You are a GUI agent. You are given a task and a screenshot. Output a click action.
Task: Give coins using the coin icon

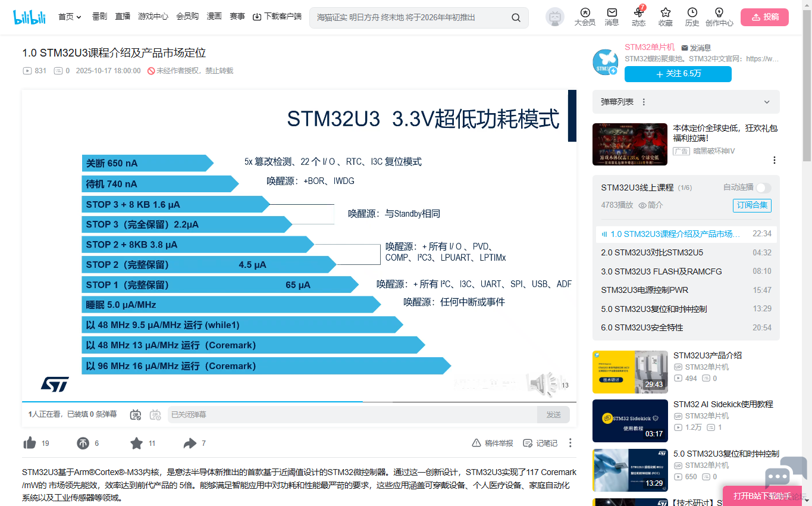(x=83, y=443)
